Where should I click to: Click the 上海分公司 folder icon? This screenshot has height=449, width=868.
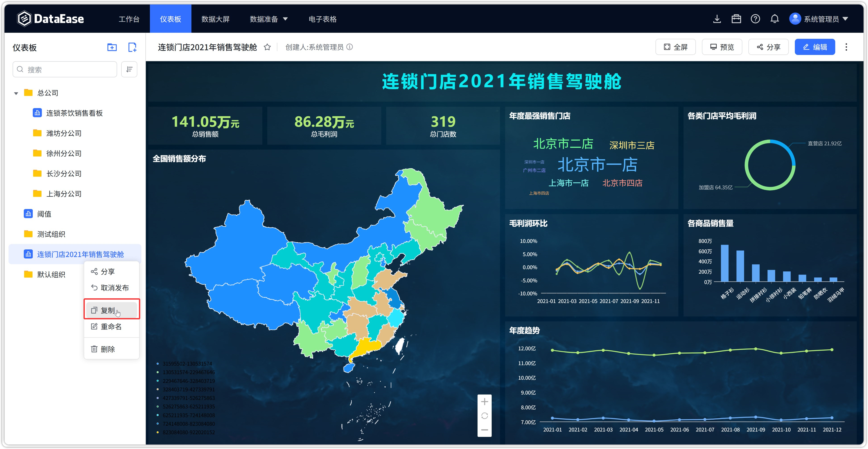37,194
